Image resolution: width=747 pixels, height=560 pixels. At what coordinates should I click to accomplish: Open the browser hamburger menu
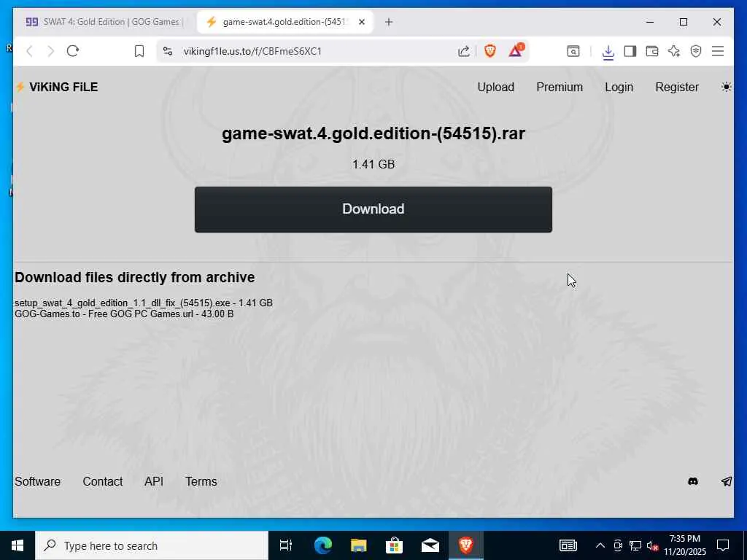pyautogui.click(x=718, y=51)
